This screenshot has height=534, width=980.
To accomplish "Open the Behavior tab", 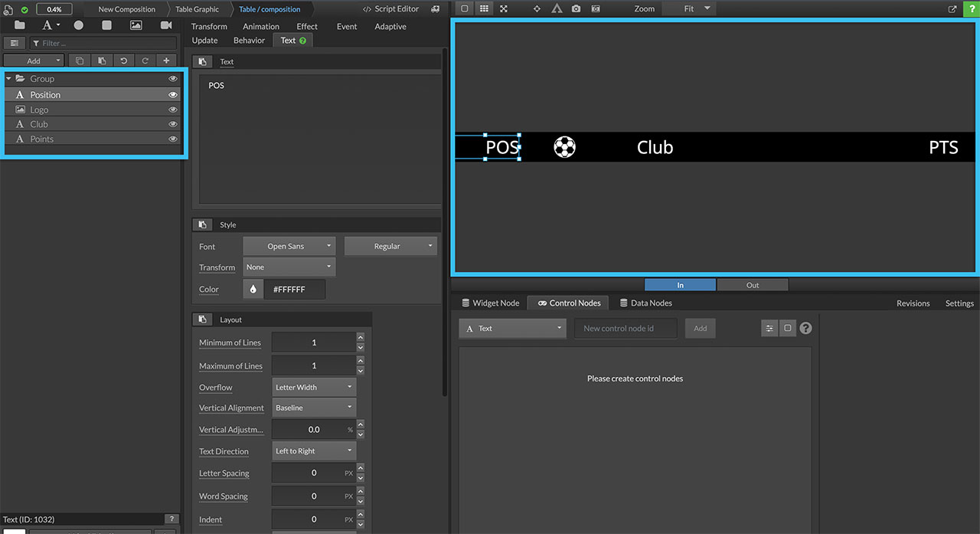I will (249, 41).
